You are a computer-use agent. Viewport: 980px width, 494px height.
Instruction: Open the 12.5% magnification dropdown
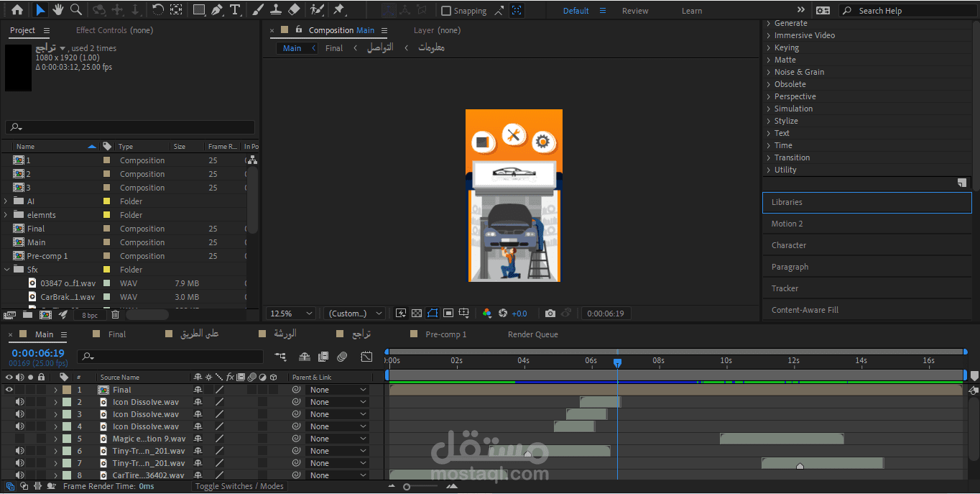pos(291,314)
